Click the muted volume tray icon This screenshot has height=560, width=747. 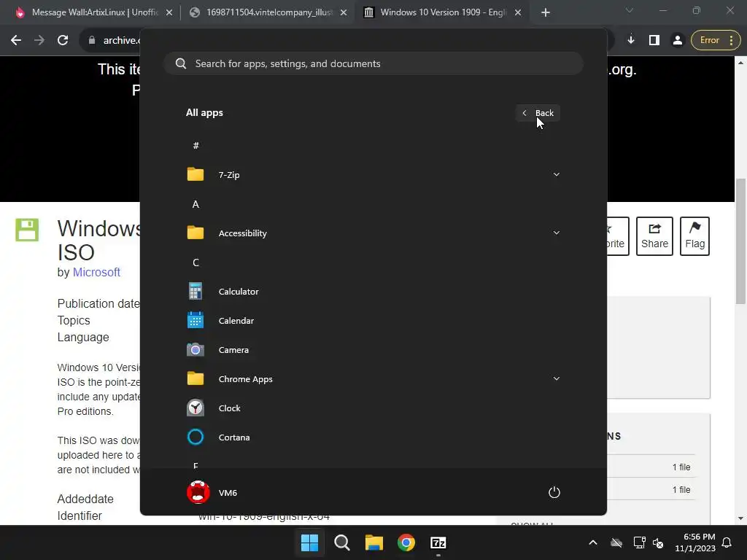click(659, 542)
